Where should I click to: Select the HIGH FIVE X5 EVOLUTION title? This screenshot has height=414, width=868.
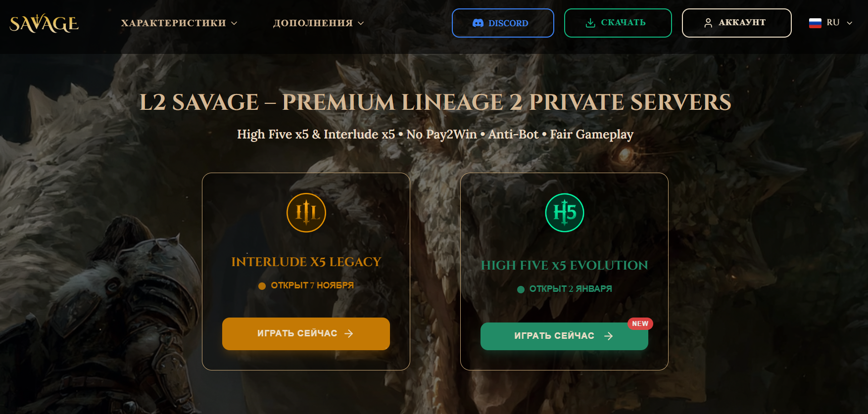[565, 265]
